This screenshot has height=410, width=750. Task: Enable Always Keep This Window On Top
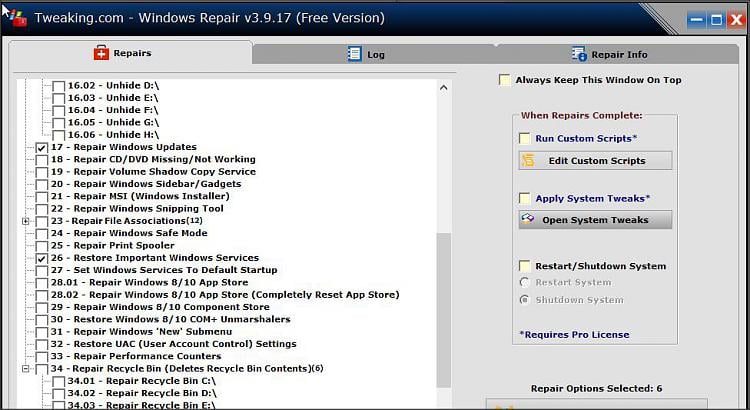(x=504, y=80)
